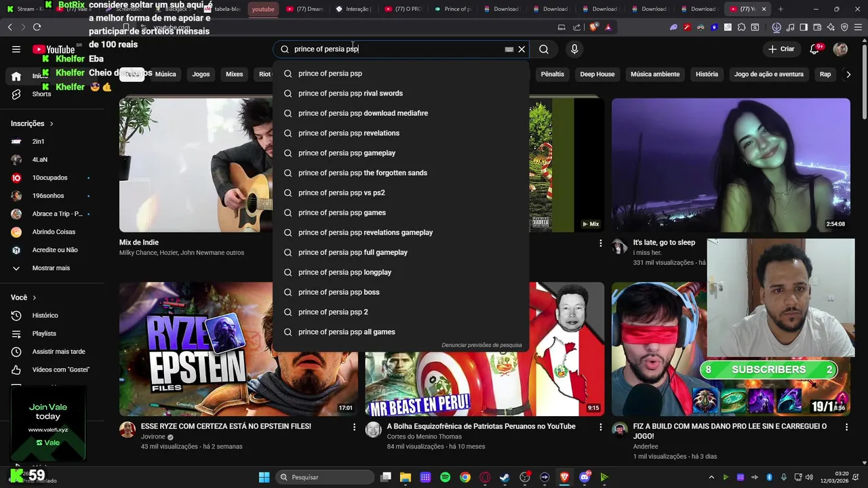The image size is (868, 488).
Task: Pick suggestion 'prince of persia psp all games'
Action: tap(401, 332)
